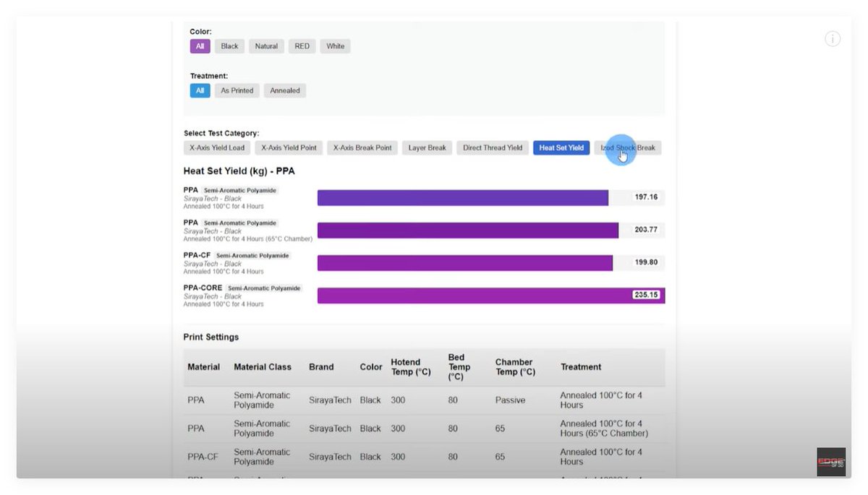The image size is (868, 495).
Task: Click the Edge of 3D channel logo
Action: click(x=831, y=462)
